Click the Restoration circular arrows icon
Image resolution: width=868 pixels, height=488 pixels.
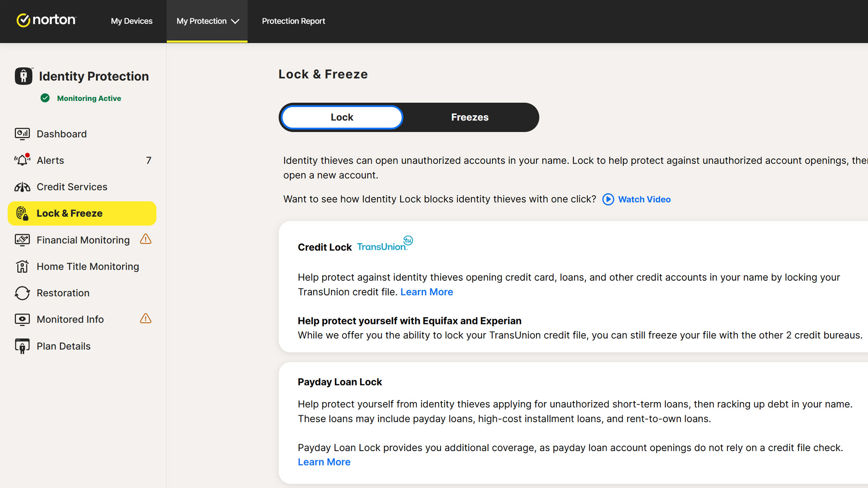tap(22, 293)
